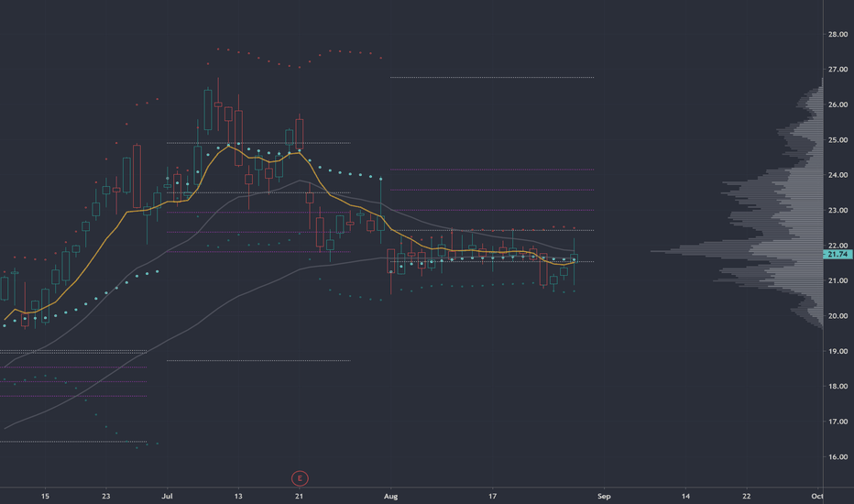Click the current price label 21.74
This screenshot has height=504, width=854.
(x=838, y=255)
